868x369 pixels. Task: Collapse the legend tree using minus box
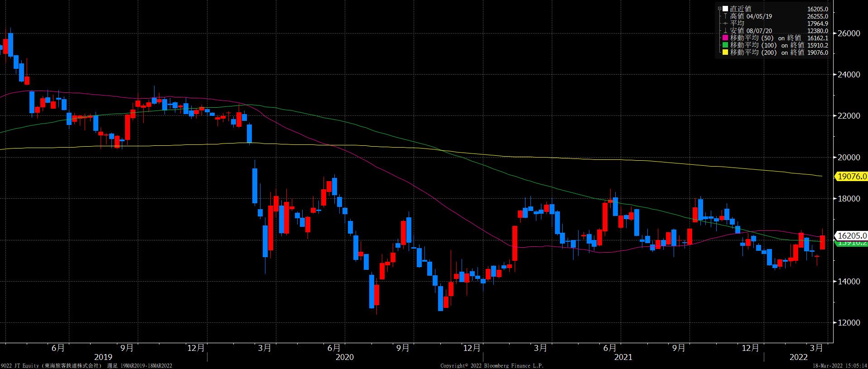(720, 9)
